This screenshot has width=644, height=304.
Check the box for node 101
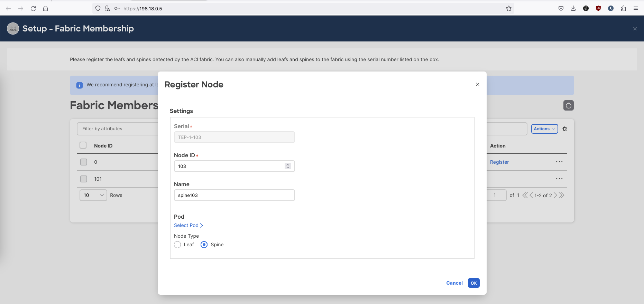pyautogui.click(x=84, y=179)
